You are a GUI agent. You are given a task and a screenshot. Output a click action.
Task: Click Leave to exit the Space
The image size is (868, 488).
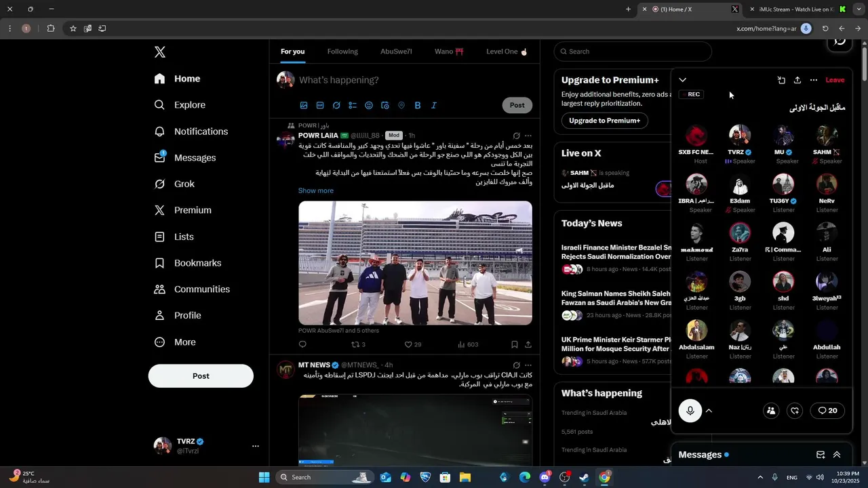835,80
